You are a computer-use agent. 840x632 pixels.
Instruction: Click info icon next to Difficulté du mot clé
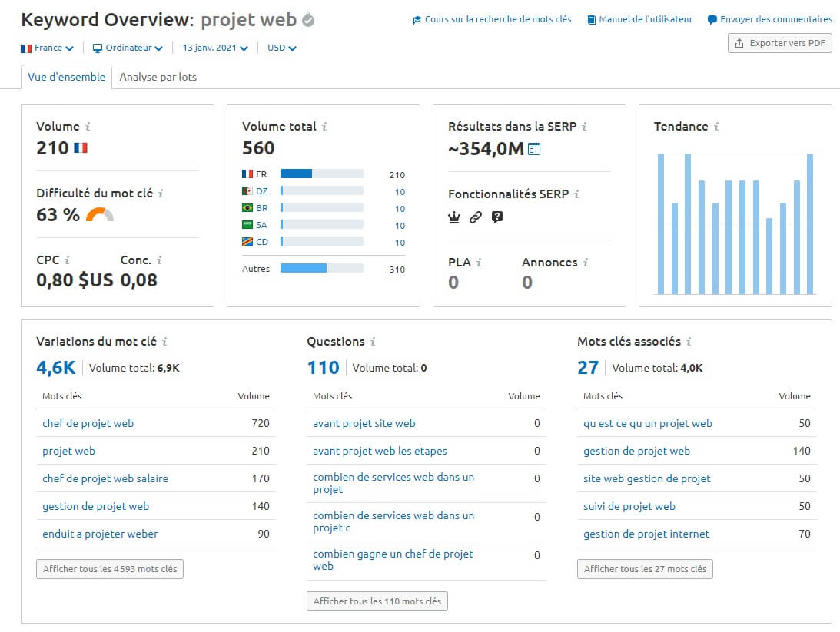[161, 194]
